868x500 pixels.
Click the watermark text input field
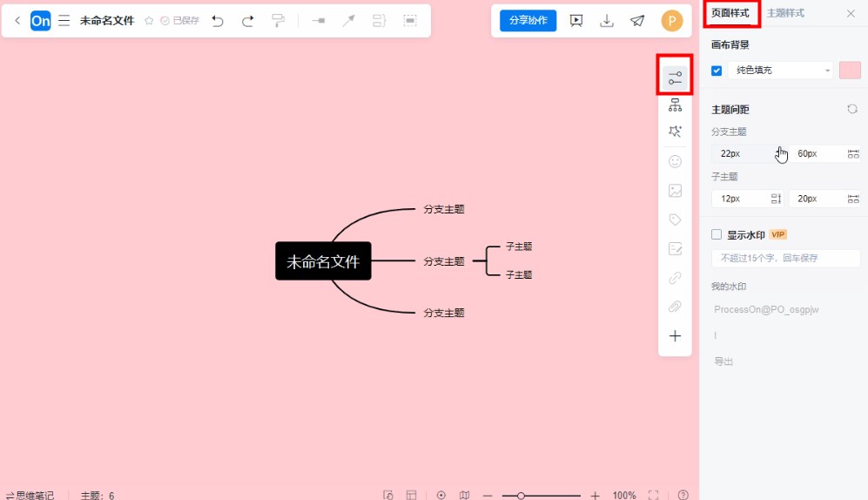785,259
